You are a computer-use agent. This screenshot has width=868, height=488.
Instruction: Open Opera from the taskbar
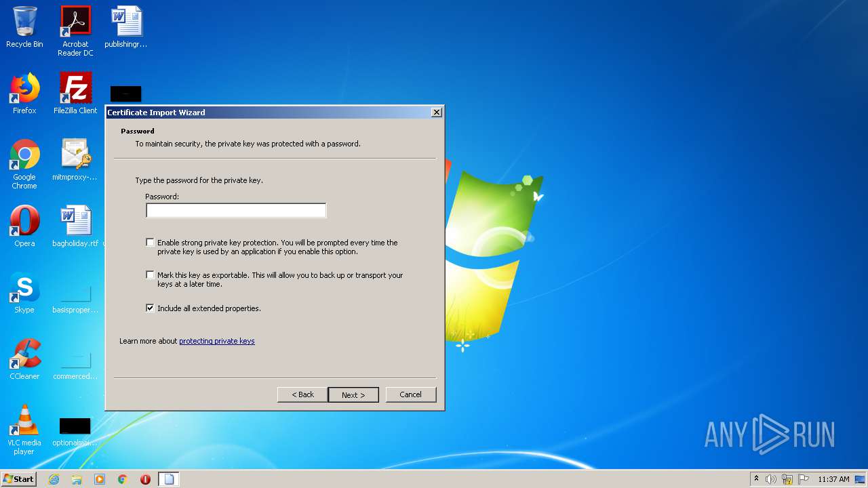tap(145, 479)
